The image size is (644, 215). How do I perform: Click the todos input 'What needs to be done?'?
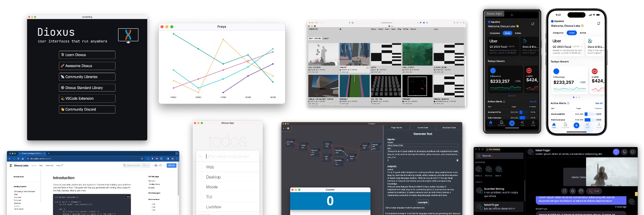[x=231, y=156]
